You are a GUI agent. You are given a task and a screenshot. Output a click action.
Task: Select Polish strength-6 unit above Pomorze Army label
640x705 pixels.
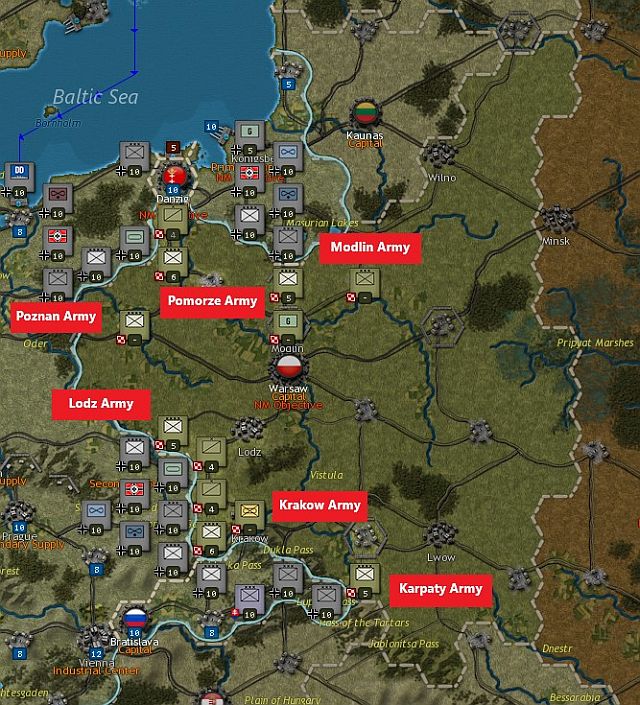coord(173,261)
